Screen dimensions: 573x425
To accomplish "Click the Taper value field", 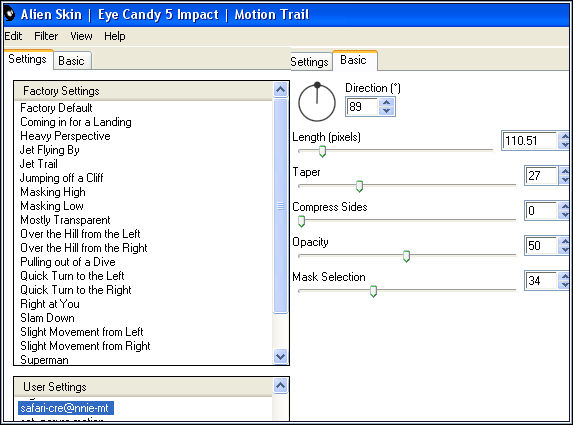I will [541, 176].
